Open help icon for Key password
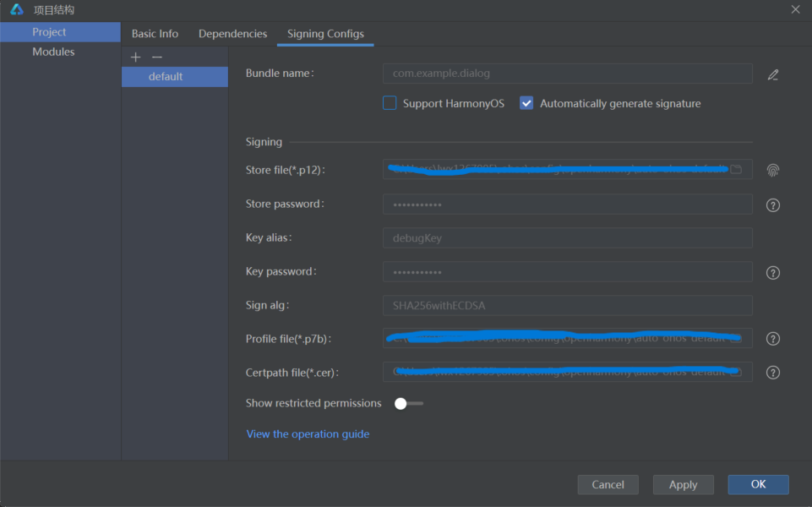 (x=772, y=273)
